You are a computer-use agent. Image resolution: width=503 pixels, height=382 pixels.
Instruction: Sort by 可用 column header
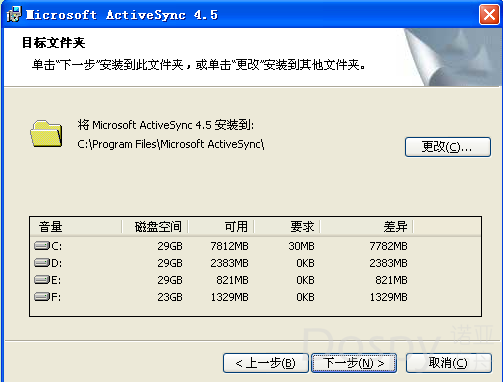(x=221, y=227)
